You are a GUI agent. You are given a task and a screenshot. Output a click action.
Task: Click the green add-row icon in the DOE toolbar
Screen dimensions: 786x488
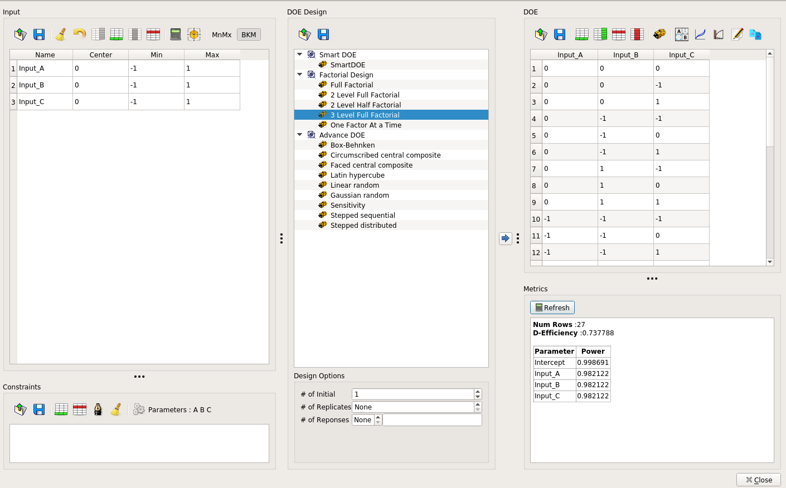(582, 35)
